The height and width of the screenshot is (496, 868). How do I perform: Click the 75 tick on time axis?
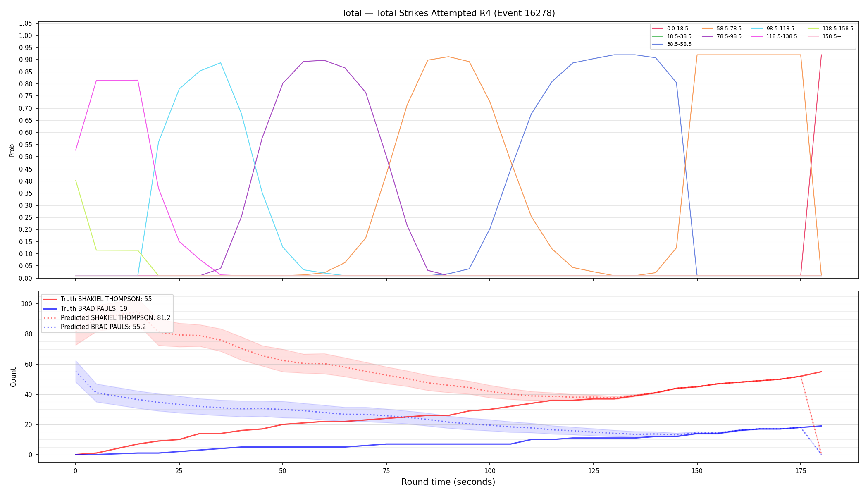tap(386, 470)
